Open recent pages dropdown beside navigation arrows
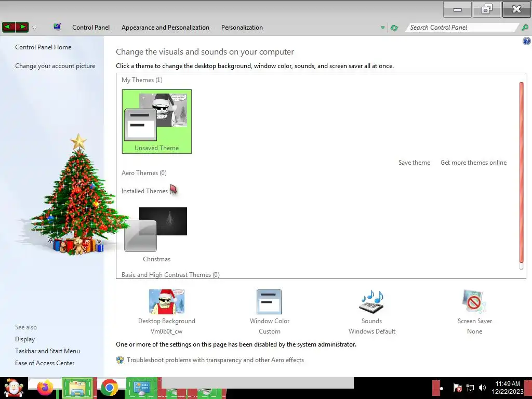 click(34, 28)
